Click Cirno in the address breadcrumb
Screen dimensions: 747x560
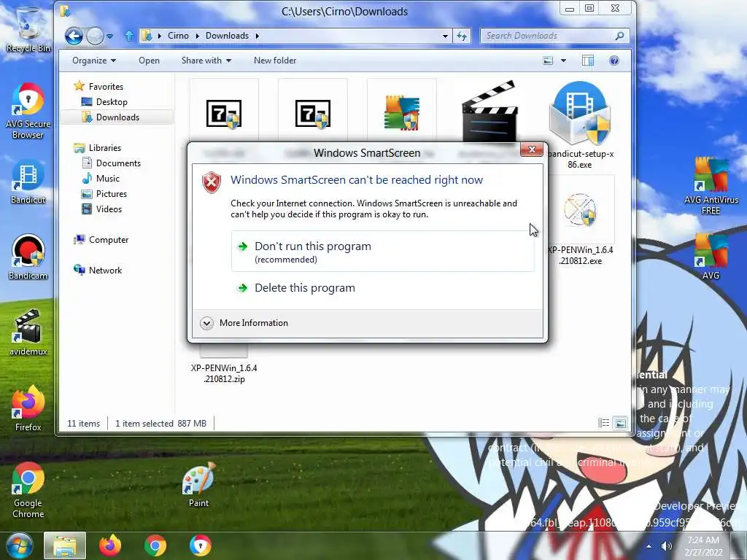[x=178, y=36]
